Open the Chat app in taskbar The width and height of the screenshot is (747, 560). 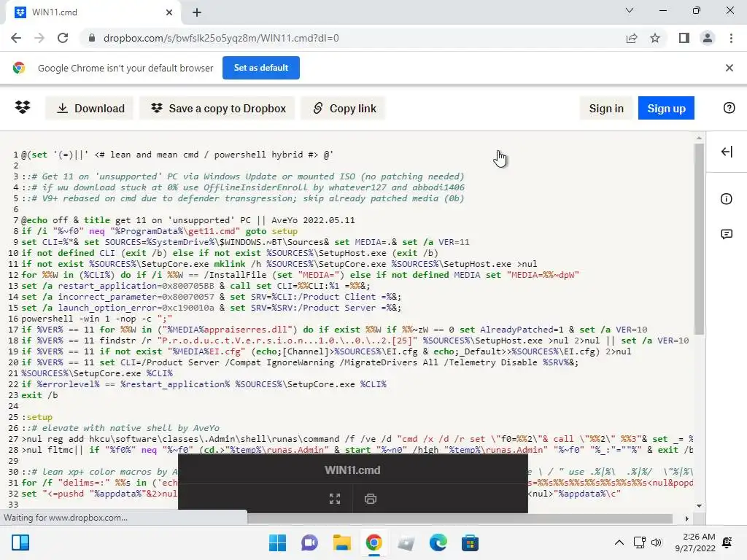[x=309, y=542]
